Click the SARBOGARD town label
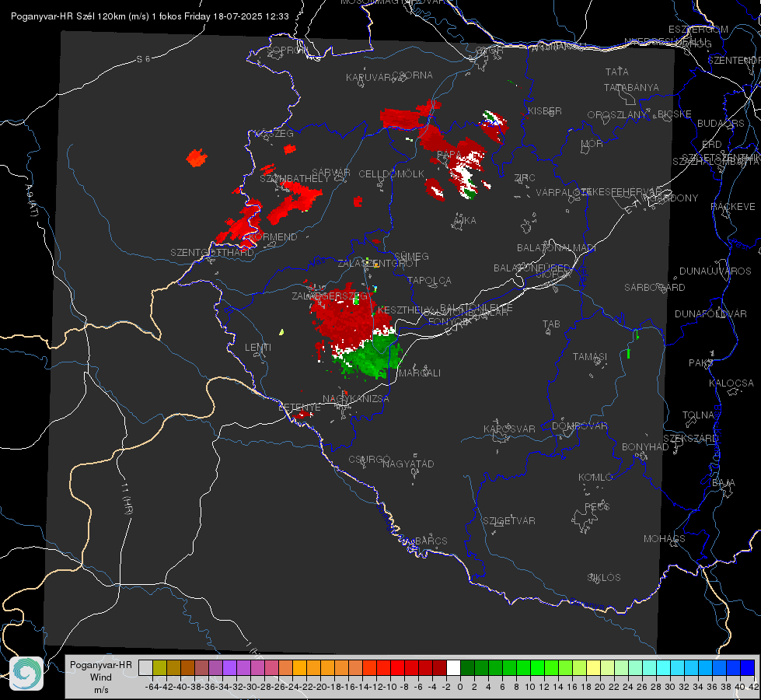 click(655, 287)
